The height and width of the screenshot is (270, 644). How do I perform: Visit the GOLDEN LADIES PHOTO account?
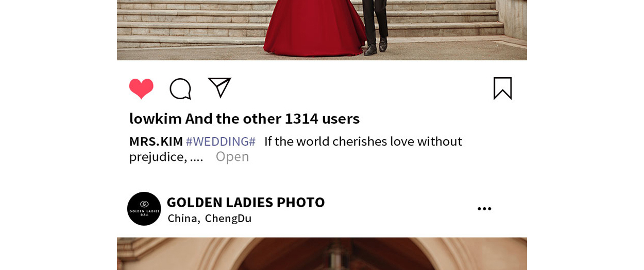point(246,202)
